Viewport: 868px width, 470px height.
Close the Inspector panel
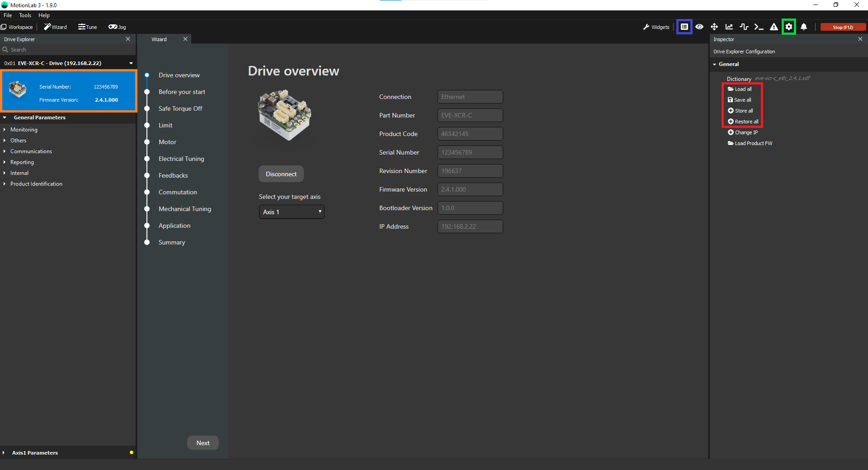coord(860,39)
